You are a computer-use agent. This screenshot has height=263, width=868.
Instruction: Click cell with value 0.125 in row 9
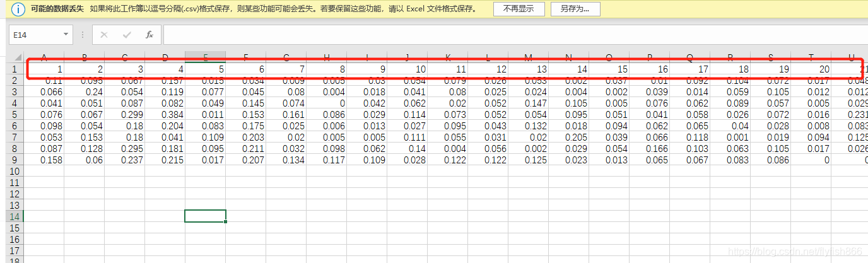(528, 160)
